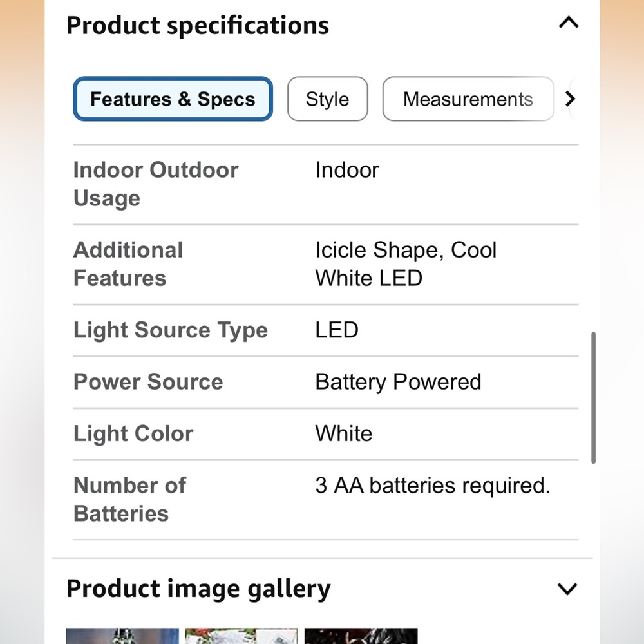644x644 pixels.
Task: Click the Product image gallery heading
Action: [198, 589]
